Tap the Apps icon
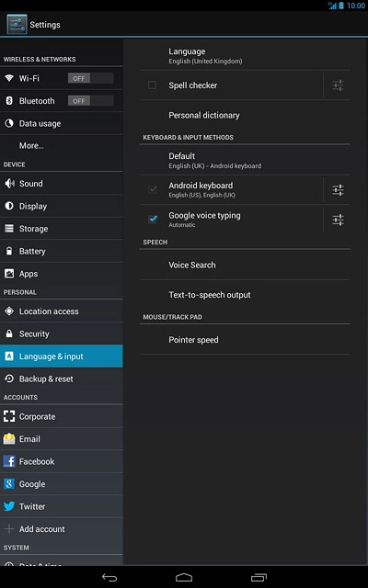 [x=9, y=274]
